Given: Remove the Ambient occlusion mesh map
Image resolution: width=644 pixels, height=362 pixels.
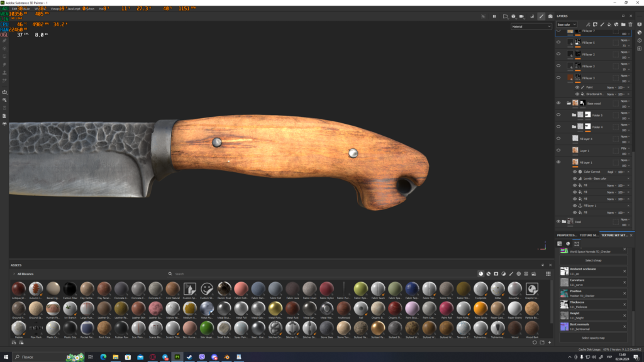Looking at the screenshot, I should tap(625, 271).
